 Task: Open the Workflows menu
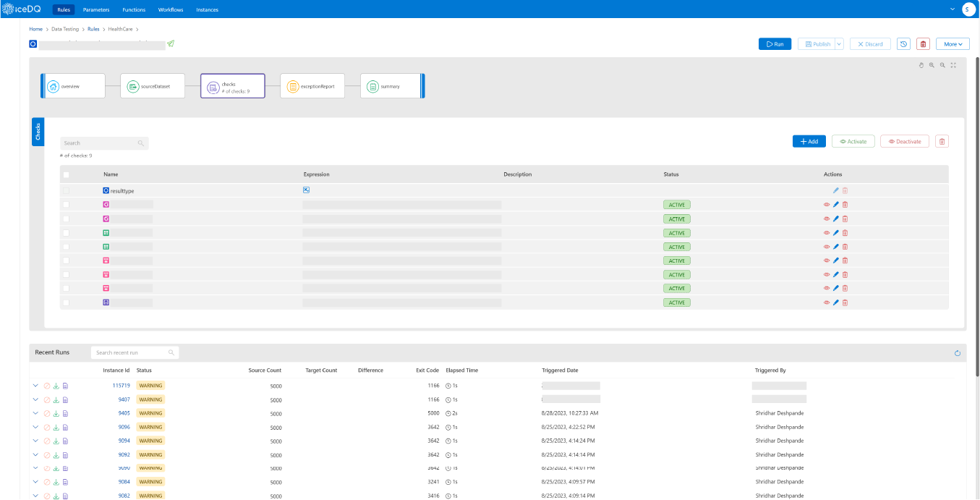pos(170,9)
